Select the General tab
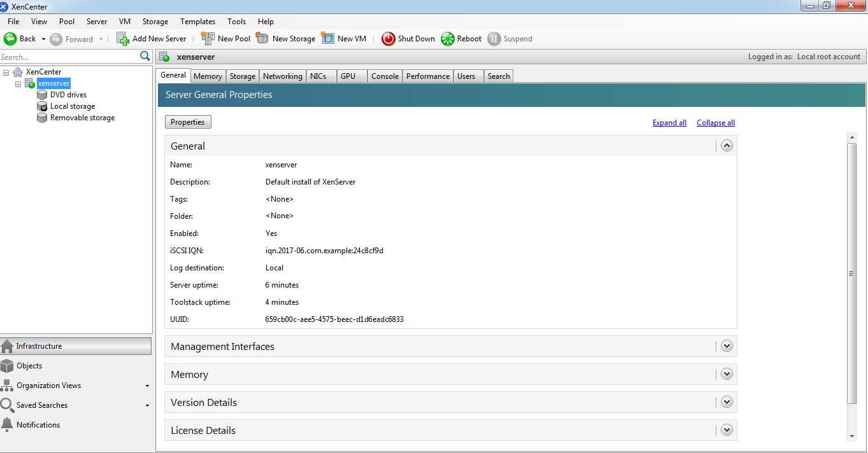The image size is (868, 453). pos(173,75)
